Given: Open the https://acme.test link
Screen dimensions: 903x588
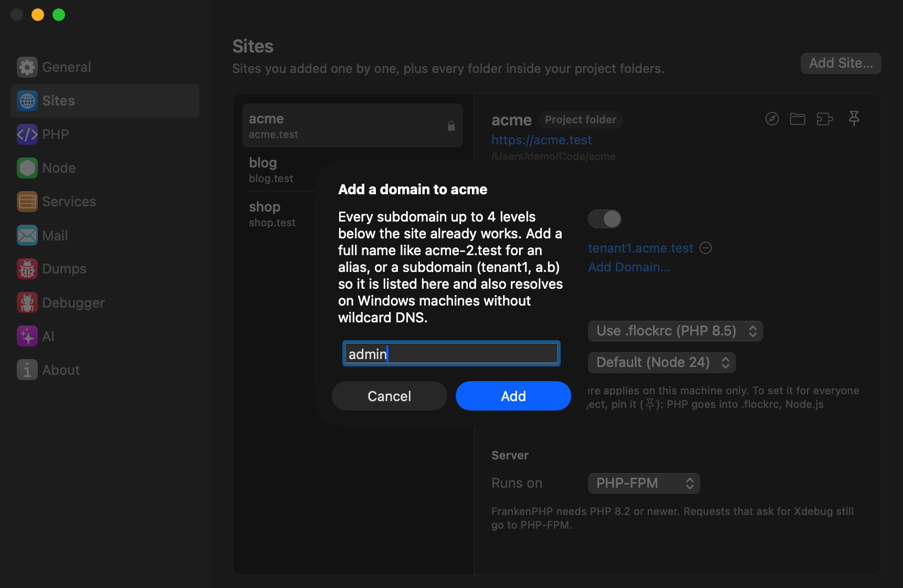Looking at the screenshot, I should (541, 140).
